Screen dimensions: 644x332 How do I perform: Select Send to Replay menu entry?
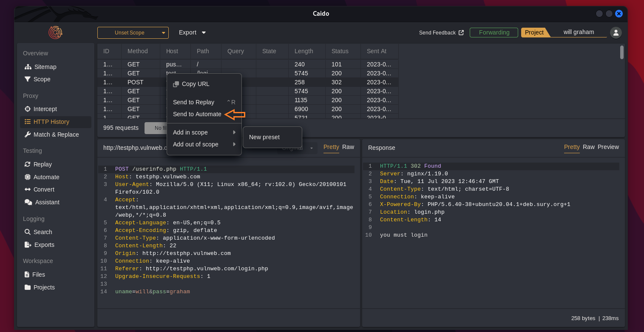coord(204,102)
